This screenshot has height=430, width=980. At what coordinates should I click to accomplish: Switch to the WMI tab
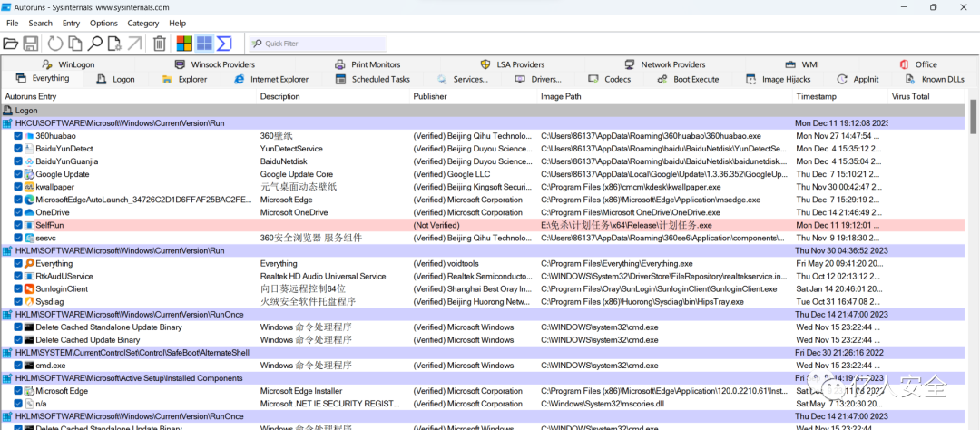(x=802, y=64)
